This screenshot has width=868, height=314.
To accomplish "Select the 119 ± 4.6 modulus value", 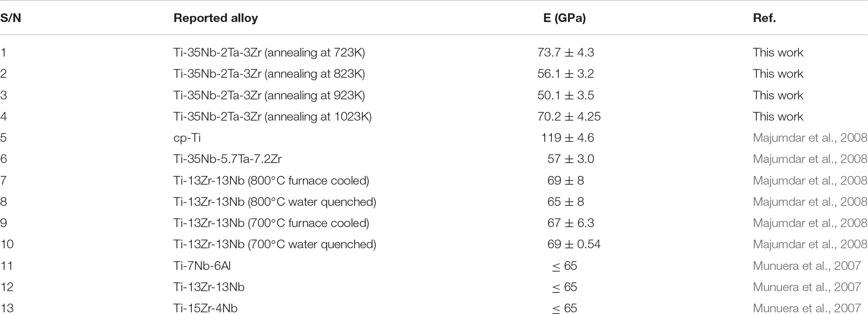I will 568,138.
